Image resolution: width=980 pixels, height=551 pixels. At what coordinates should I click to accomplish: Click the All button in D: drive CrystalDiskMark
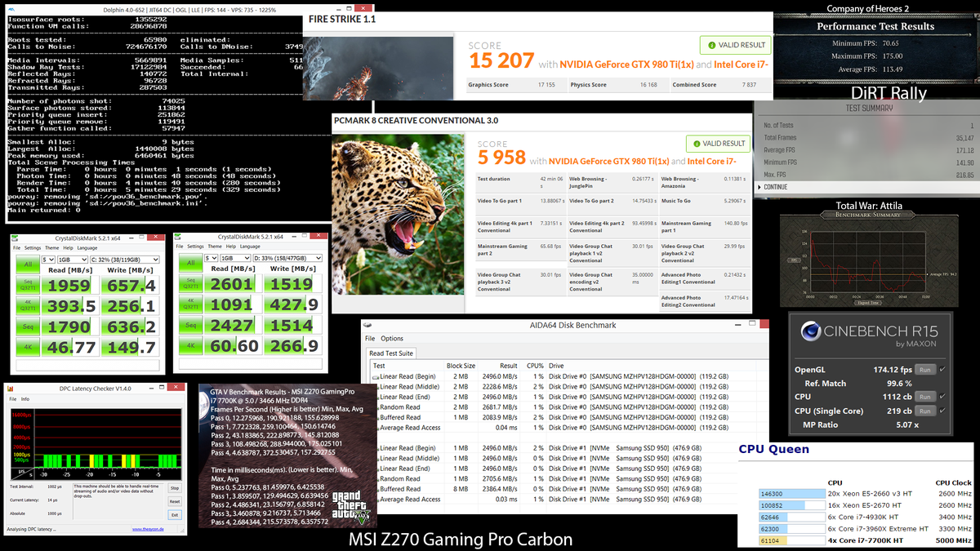pos(190,262)
